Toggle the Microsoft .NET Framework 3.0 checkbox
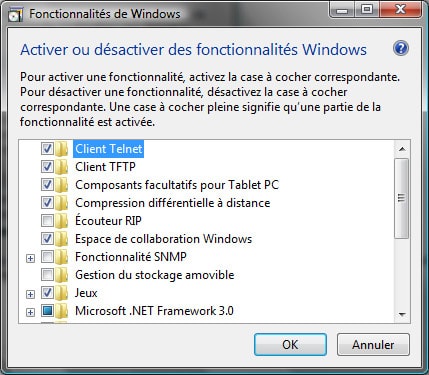 [47, 311]
